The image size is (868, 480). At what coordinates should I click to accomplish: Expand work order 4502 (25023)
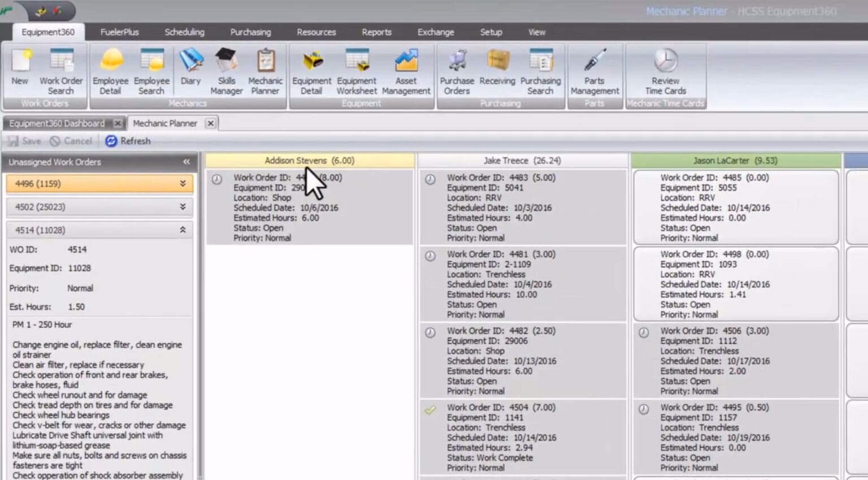[x=182, y=206]
